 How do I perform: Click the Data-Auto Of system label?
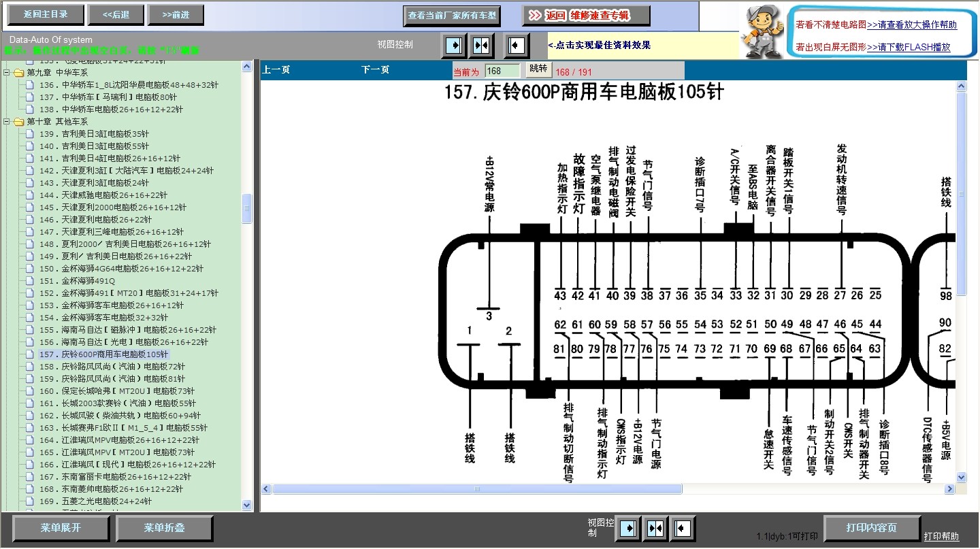pos(51,40)
